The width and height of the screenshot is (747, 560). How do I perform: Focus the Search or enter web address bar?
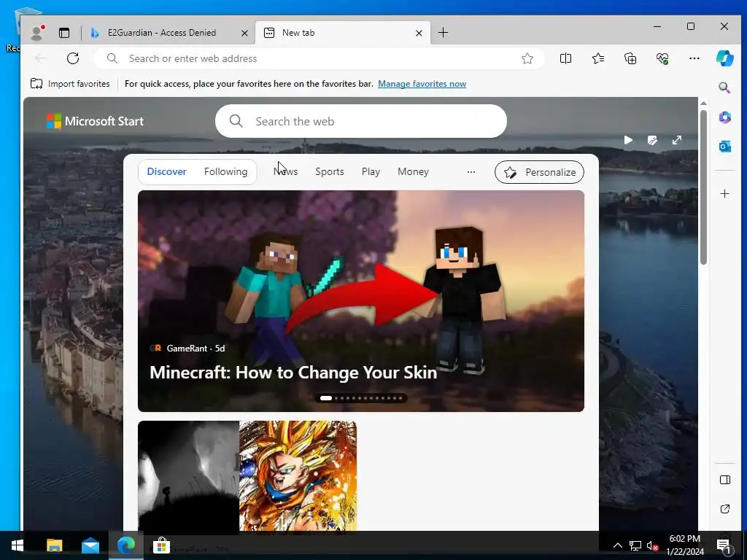click(x=320, y=58)
